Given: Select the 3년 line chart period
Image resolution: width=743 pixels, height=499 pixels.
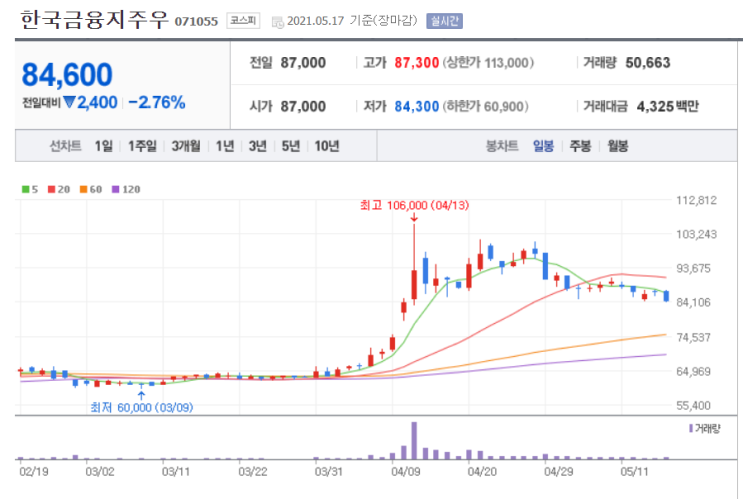Looking at the screenshot, I should 258,146.
